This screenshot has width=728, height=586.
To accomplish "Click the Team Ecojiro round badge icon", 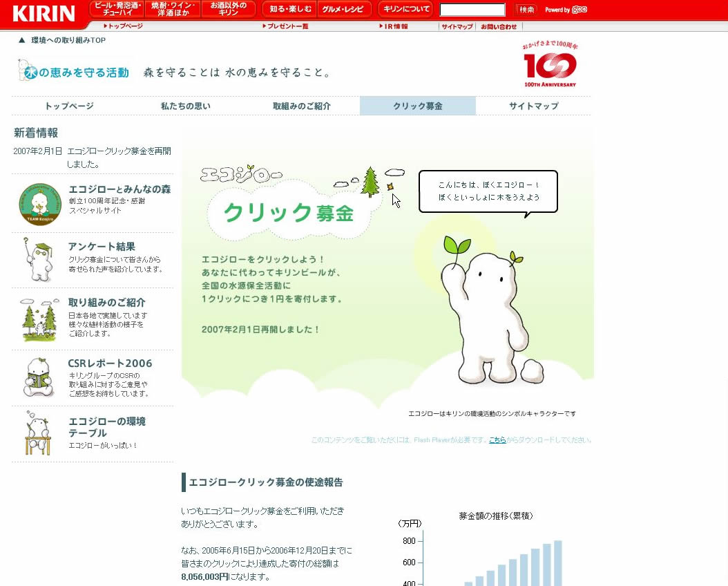I will pyautogui.click(x=40, y=204).
